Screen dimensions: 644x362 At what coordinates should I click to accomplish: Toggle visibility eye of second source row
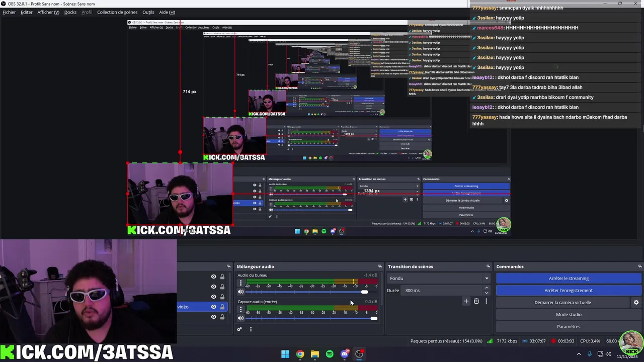click(213, 287)
